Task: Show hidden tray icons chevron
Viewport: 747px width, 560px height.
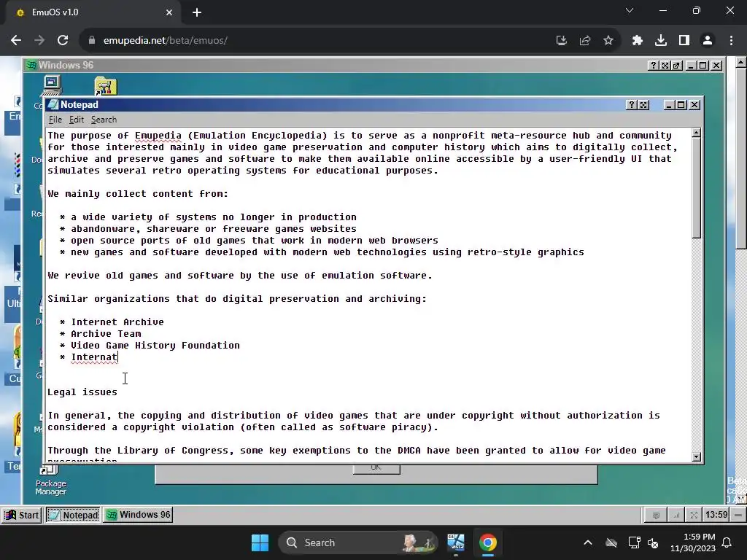Action: (x=588, y=542)
